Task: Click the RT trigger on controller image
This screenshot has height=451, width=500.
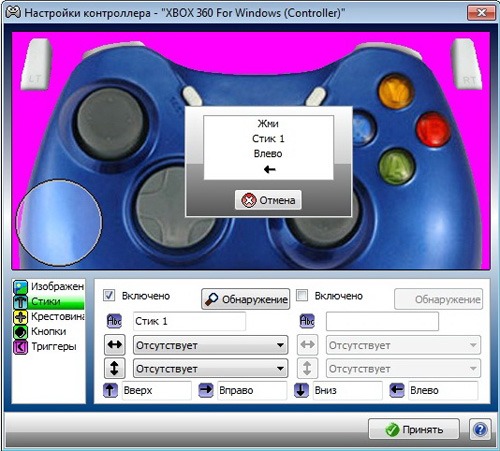Action: pyautogui.click(x=467, y=64)
